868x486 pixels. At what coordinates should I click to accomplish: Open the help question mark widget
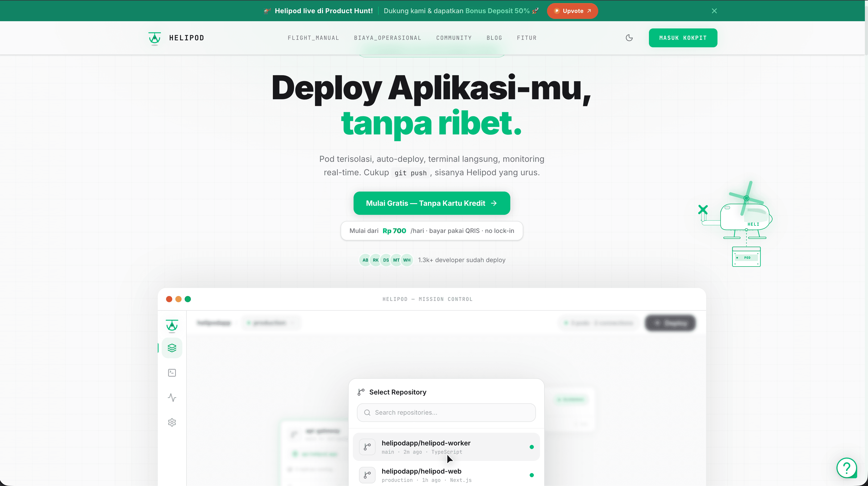click(847, 468)
